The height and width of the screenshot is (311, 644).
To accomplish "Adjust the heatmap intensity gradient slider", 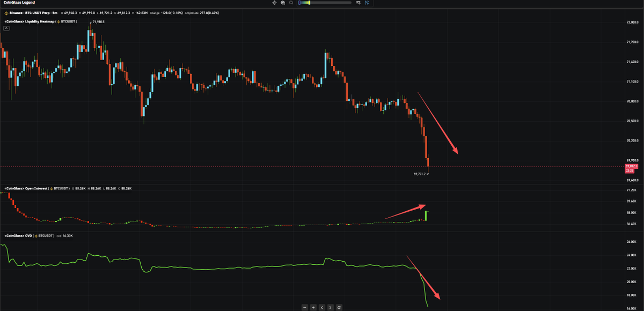I will point(325,3).
